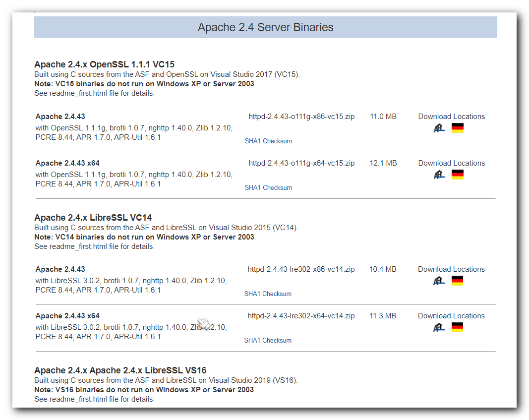
Task: Click Apache Lounge mirror icon for LibreSSL x64 build
Action: tap(439, 327)
